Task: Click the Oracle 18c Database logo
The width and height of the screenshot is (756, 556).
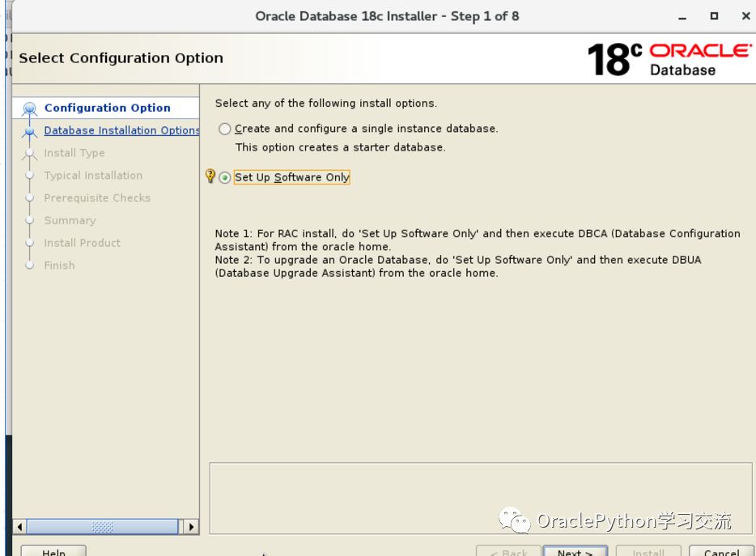Action: (x=669, y=59)
